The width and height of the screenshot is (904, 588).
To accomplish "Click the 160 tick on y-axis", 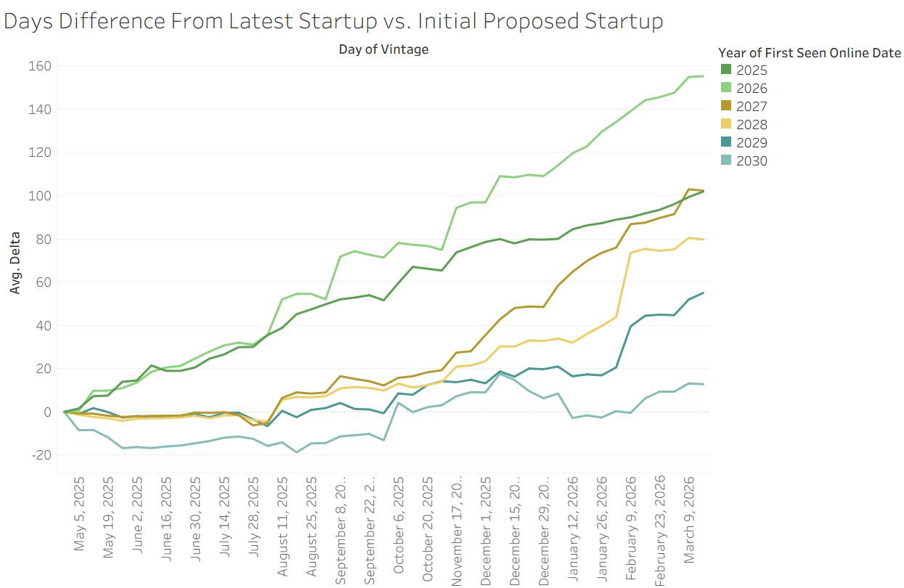I will pyautogui.click(x=38, y=66).
